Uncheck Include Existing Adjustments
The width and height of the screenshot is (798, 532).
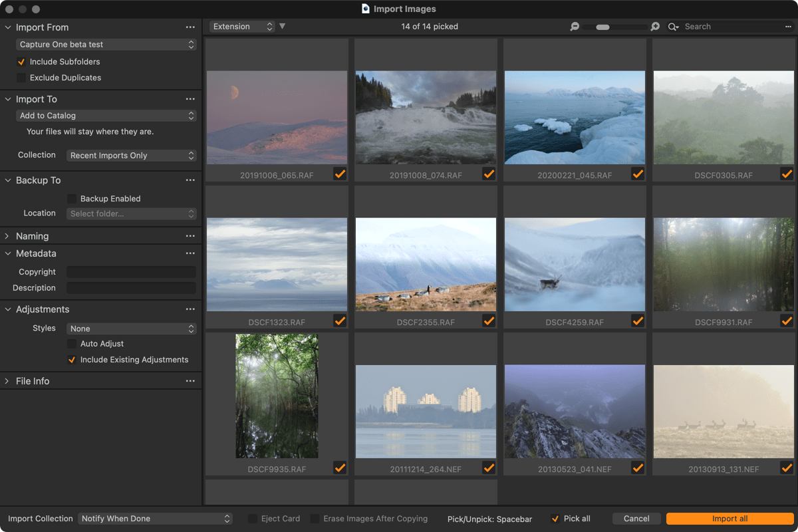[x=72, y=360]
